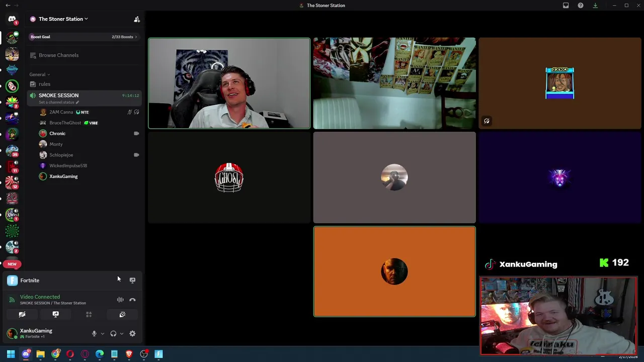Select the 2XKO avatar participant tile
This screenshot has width=644, height=362.
[x=560, y=83]
